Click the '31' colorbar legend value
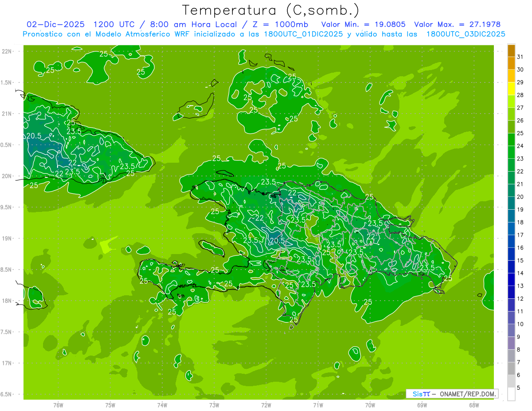 pyautogui.click(x=520, y=57)
